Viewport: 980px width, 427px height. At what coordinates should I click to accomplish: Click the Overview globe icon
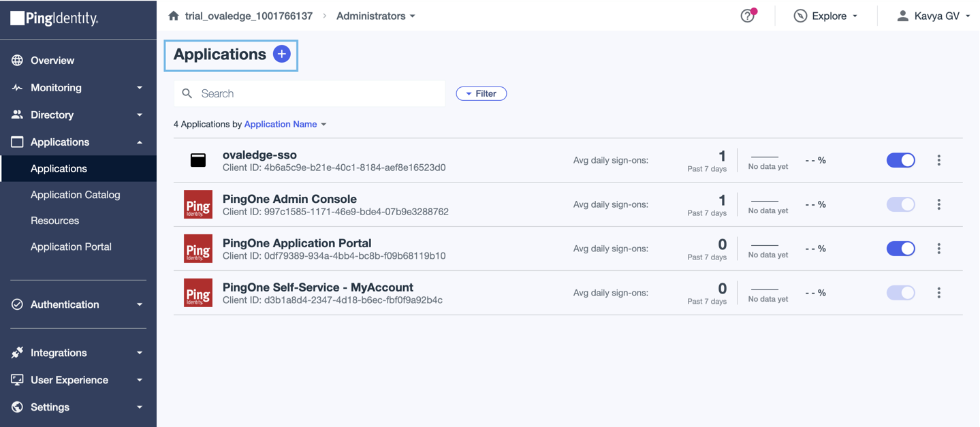coord(17,60)
